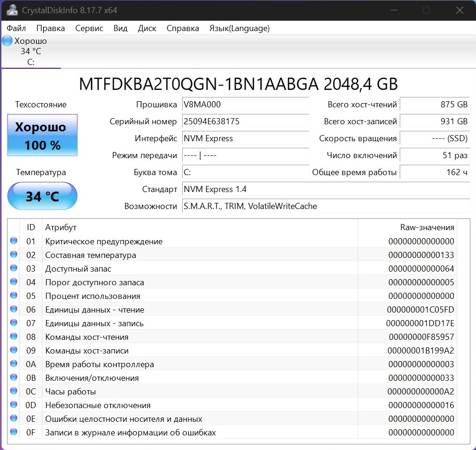
Task: Click status orb for Составная температура row
Action: (x=14, y=255)
